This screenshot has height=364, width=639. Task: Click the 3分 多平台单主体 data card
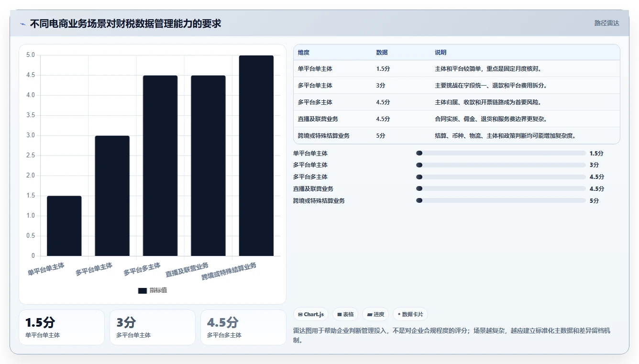click(153, 327)
